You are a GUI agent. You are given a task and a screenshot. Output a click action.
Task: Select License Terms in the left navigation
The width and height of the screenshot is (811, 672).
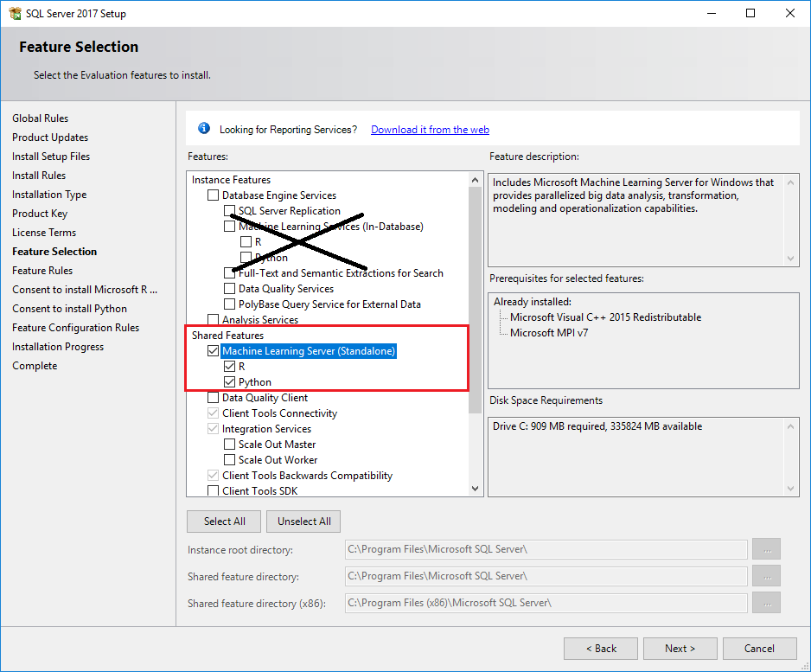tap(44, 232)
